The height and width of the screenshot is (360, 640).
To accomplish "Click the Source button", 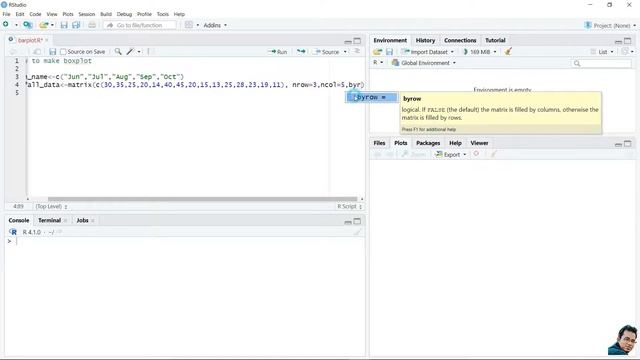I will (x=327, y=52).
